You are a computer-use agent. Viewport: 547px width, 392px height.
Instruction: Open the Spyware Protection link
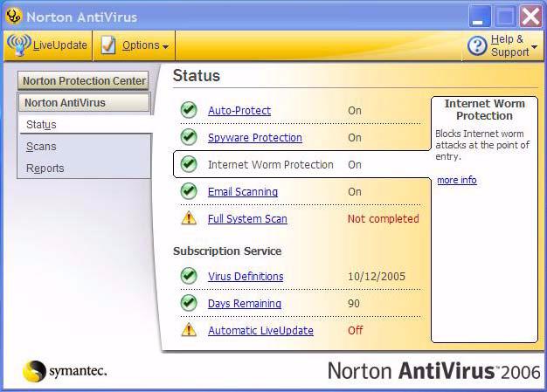[x=255, y=138]
